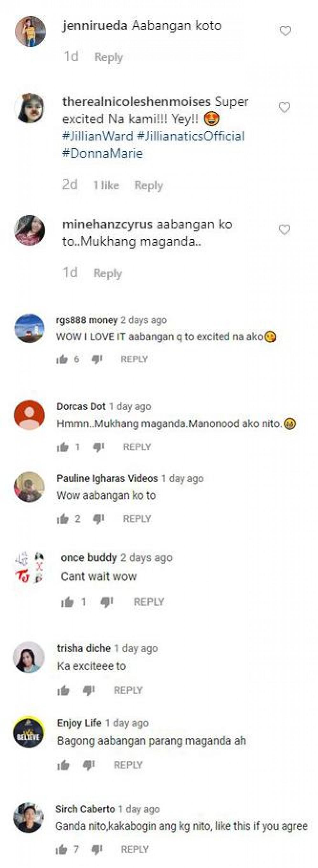The width and height of the screenshot is (318, 868).
Task: Thumbs up Pauline Igharas Videos' comment
Action: [63, 519]
